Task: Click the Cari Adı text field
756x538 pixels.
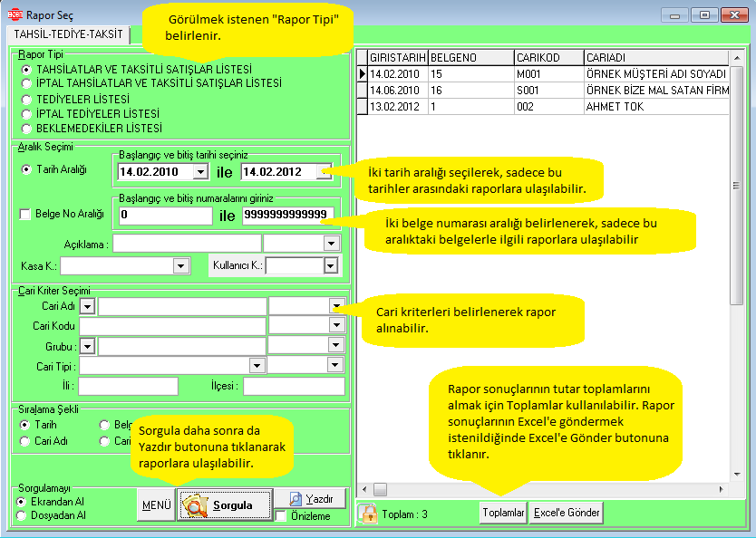Action: [x=182, y=306]
